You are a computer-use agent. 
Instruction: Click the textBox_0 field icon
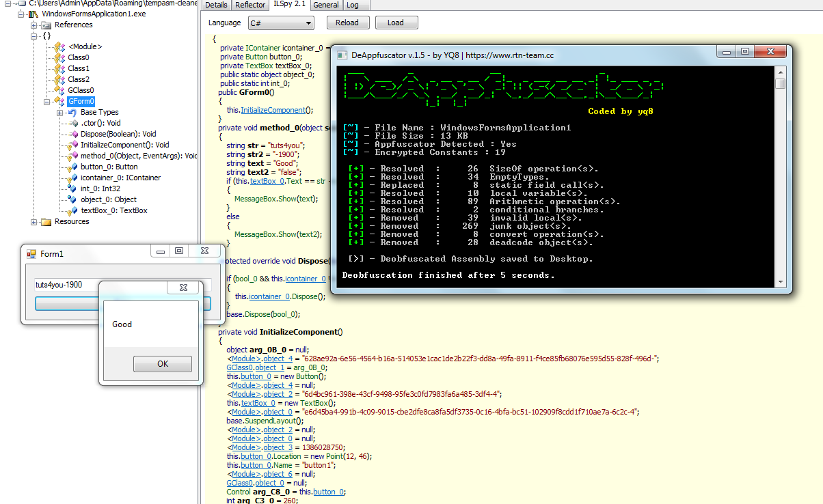[x=72, y=210]
